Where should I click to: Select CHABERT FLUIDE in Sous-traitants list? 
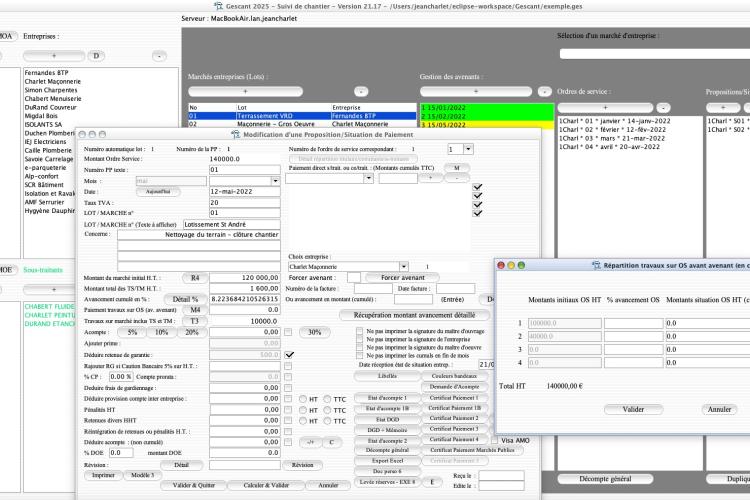coord(49,307)
